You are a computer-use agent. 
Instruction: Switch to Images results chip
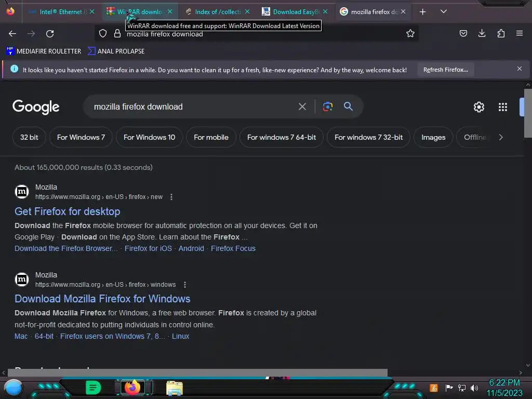coord(433,137)
